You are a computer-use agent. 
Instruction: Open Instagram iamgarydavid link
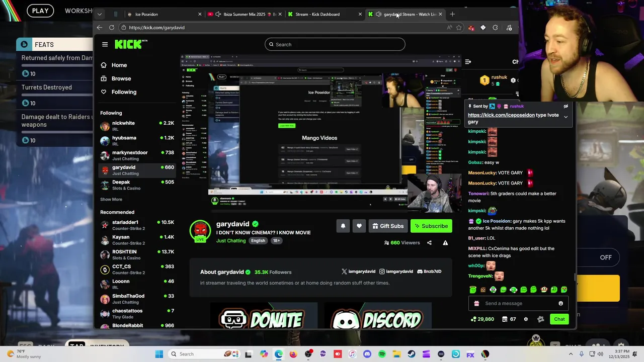[396, 271]
